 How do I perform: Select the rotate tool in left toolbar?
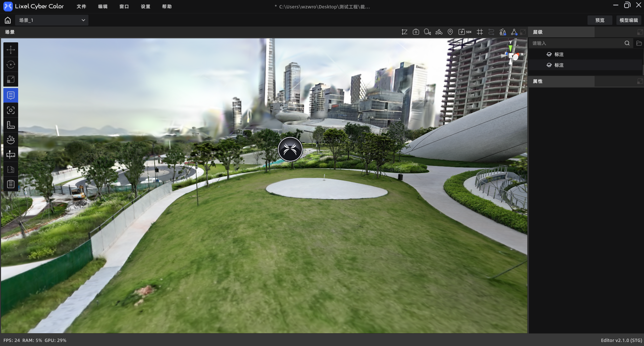pyautogui.click(x=11, y=64)
